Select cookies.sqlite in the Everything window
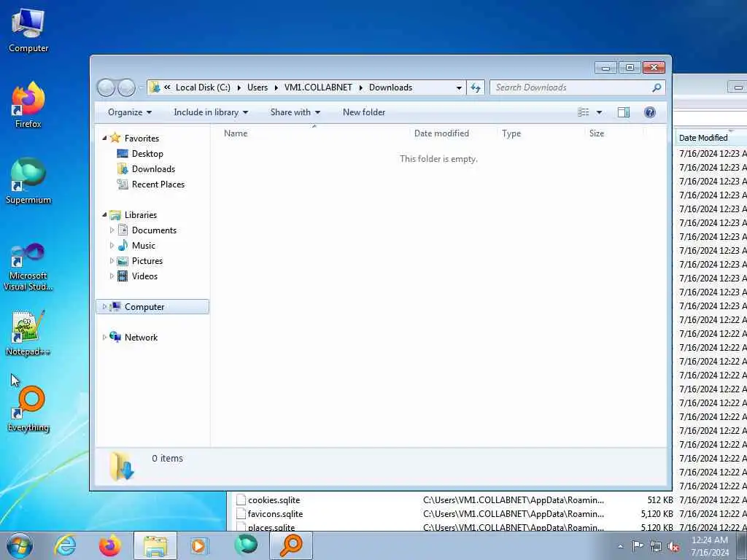 click(274, 500)
